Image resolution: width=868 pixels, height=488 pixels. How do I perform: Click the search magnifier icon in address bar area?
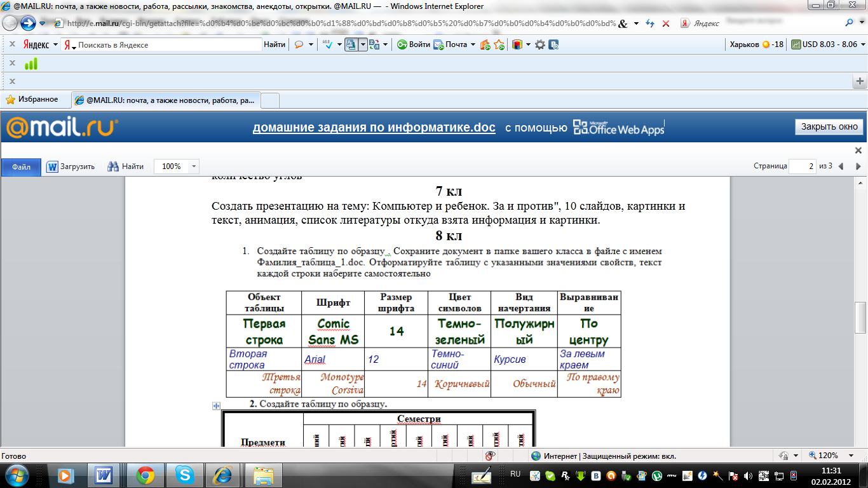tap(850, 22)
